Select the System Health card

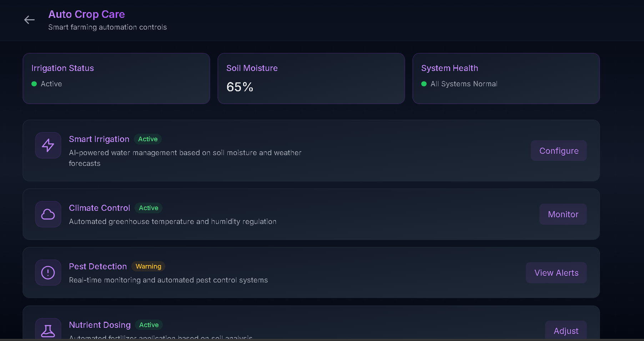point(506,78)
